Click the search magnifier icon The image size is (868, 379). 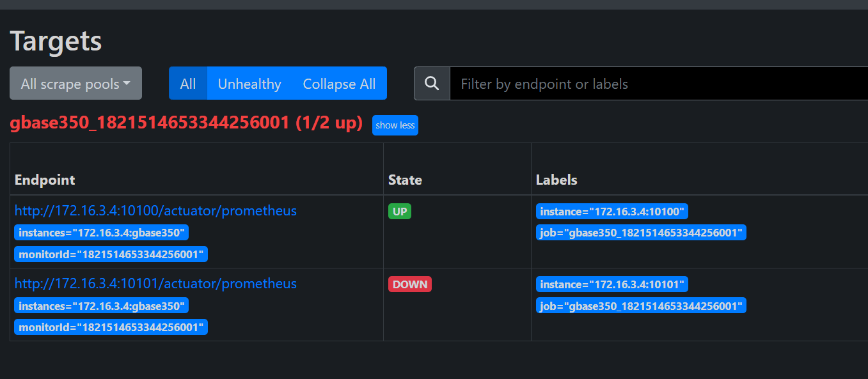pyautogui.click(x=432, y=84)
